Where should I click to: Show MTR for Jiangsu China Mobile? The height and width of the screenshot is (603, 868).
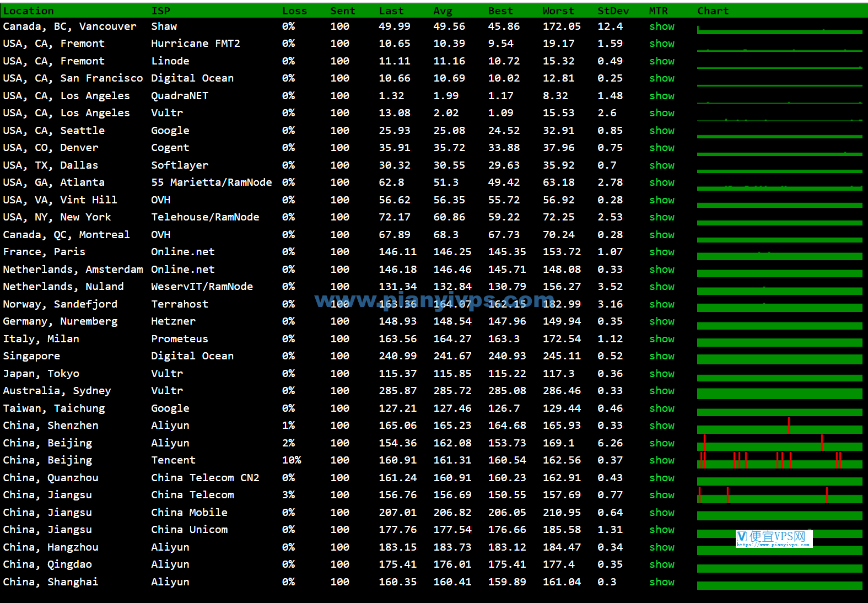661,513
